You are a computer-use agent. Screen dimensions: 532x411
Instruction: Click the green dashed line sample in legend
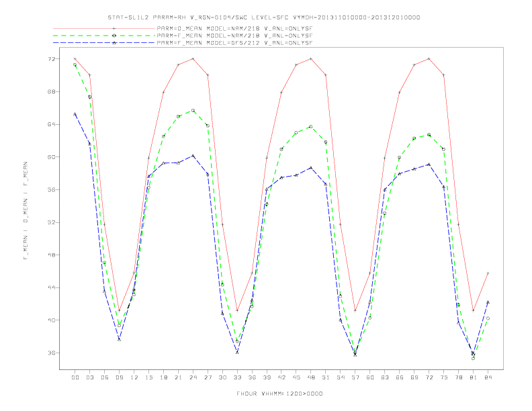(104, 36)
